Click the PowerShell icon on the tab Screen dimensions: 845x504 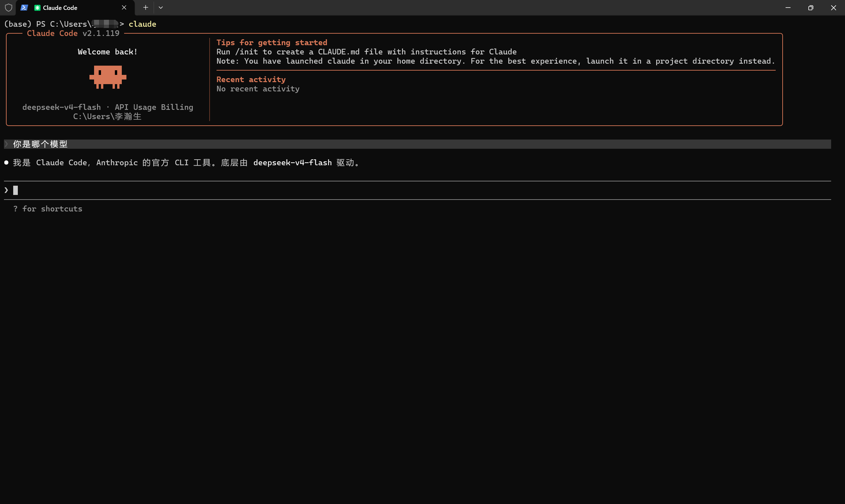click(x=24, y=8)
